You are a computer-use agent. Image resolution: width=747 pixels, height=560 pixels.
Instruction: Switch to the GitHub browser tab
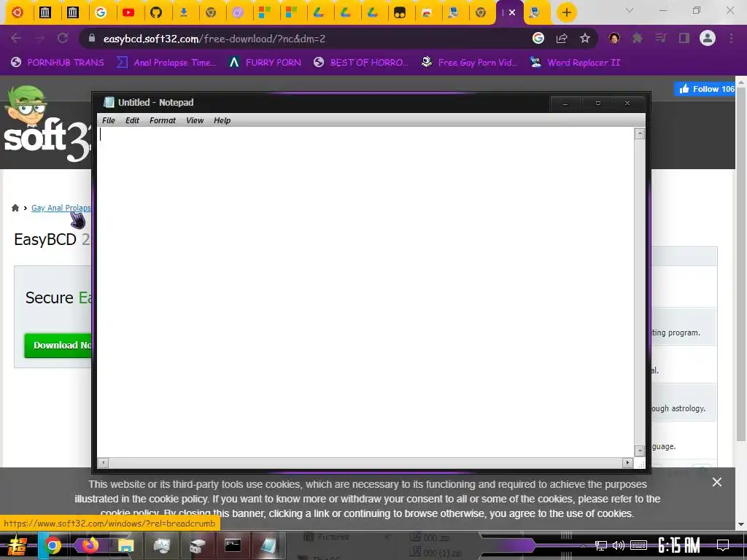pyautogui.click(x=156, y=12)
